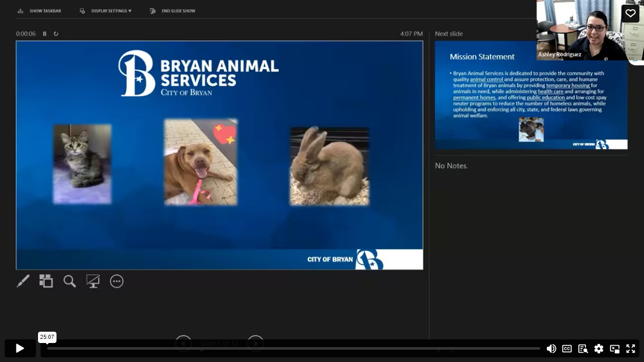Click the pen and laser pointer tools icon

pyautogui.click(x=23, y=281)
